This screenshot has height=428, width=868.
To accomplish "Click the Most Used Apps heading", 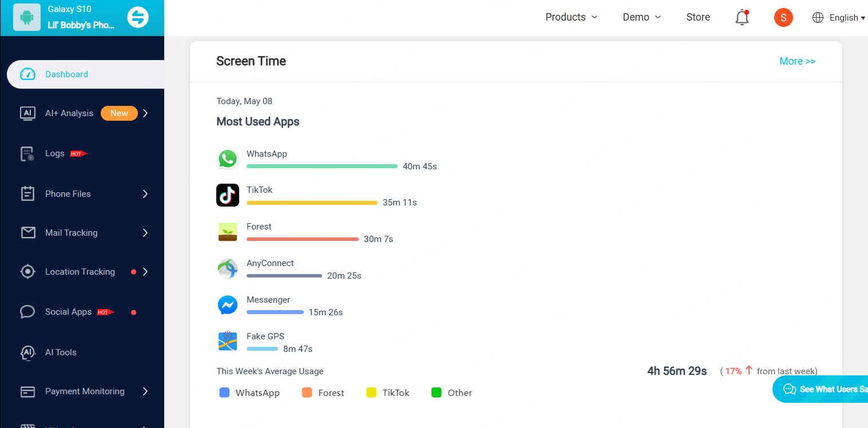I will click(258, 122).
